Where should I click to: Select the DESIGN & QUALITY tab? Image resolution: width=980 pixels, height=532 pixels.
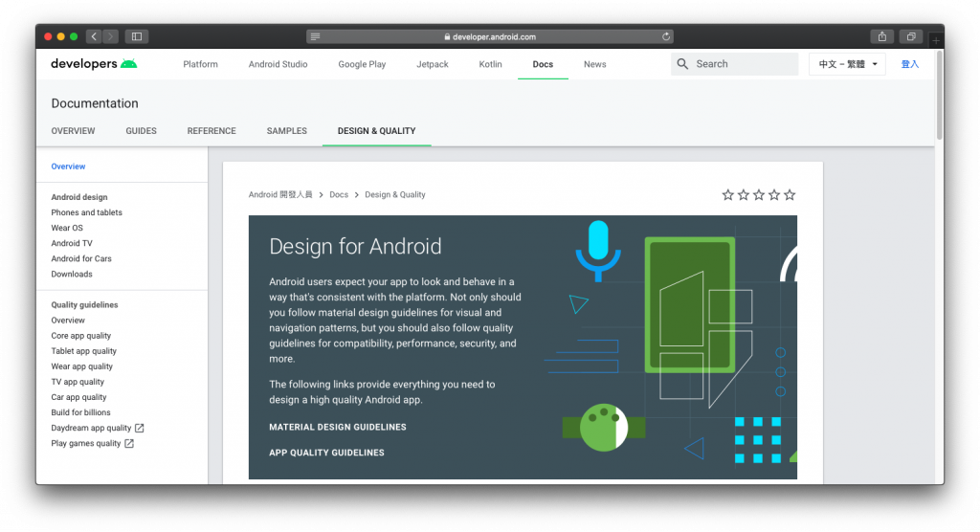[x=377, y=131]
